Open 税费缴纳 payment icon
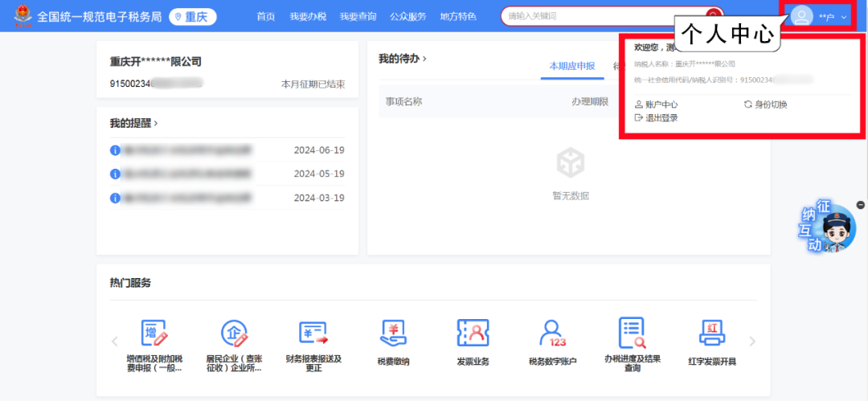This screenshot has height=401, width=868. tap(393, 333)
